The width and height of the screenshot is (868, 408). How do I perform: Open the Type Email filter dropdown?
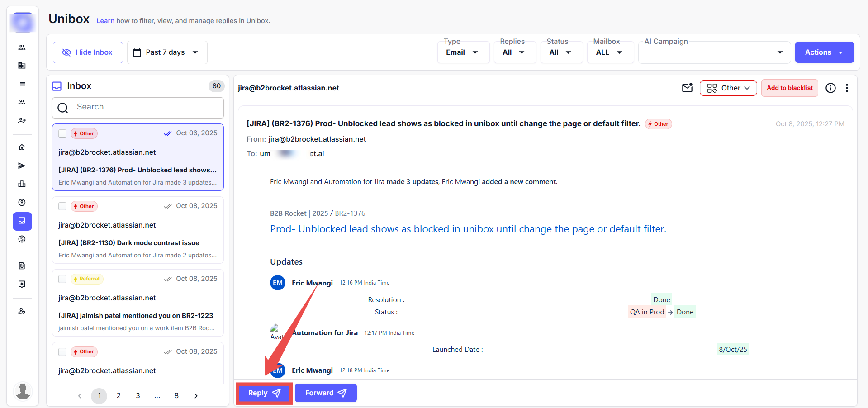coord(463,52)
